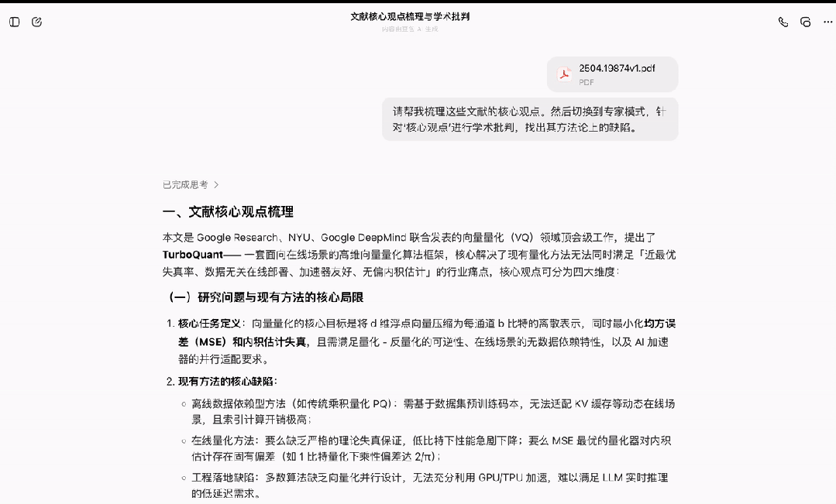
Task: Click the bold term TurboQuant
Action: pyautogui.click(x=192, y=255)
